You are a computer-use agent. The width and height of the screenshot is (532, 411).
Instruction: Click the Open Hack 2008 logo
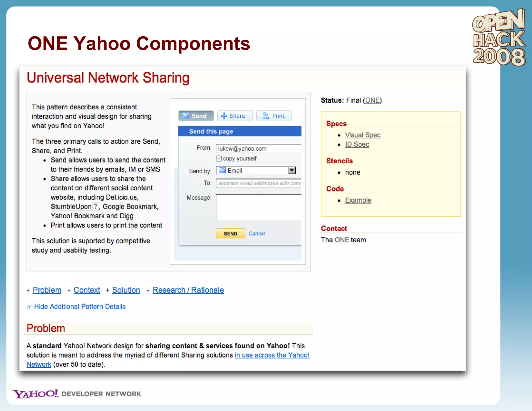tap(499, 37)
